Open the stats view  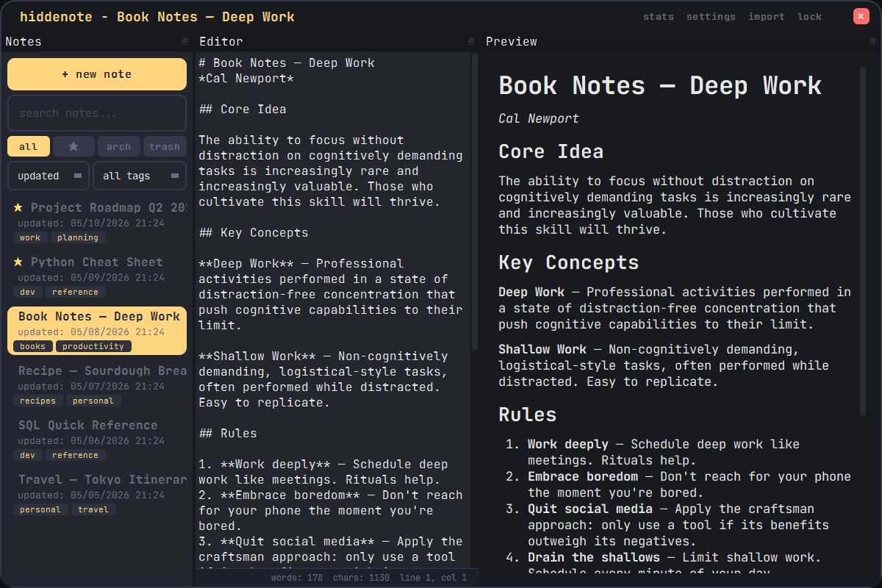[659, 16]
